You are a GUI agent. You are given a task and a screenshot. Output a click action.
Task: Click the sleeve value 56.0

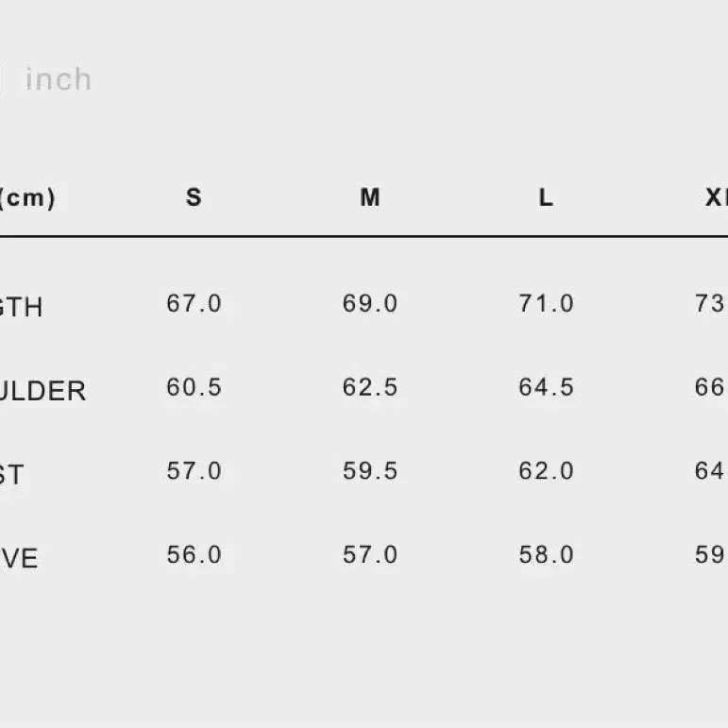(x=194, y=555)
